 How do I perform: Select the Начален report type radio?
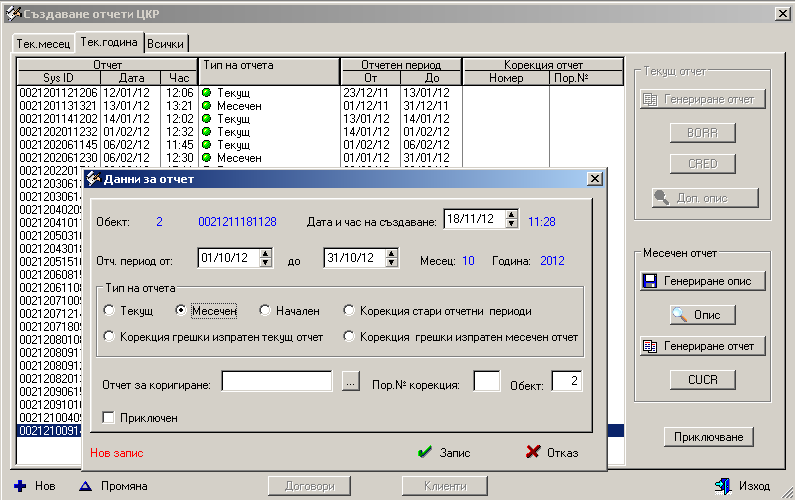265,310
